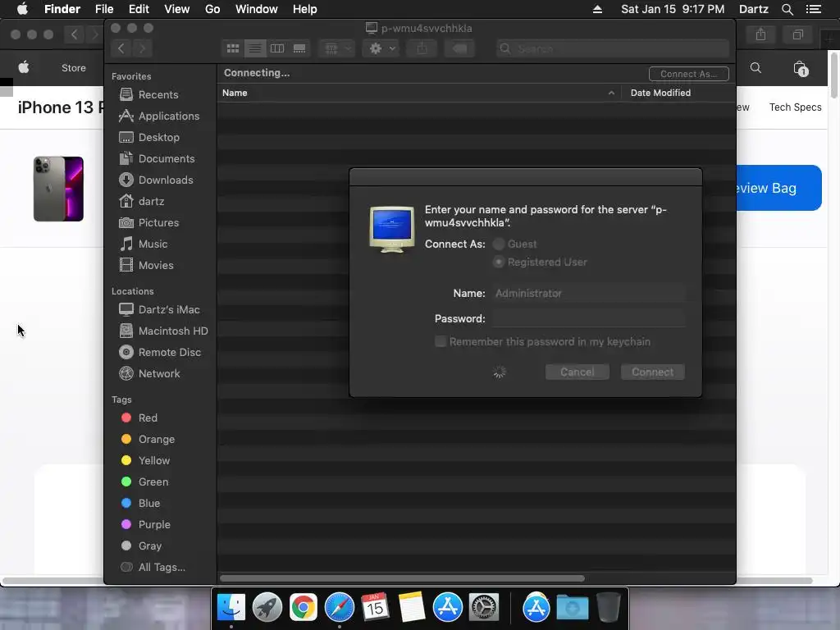The width and height of the screenshot is (840, 630).
Task: Click the Finder edit tags toolbar icon
Action: 459,48
